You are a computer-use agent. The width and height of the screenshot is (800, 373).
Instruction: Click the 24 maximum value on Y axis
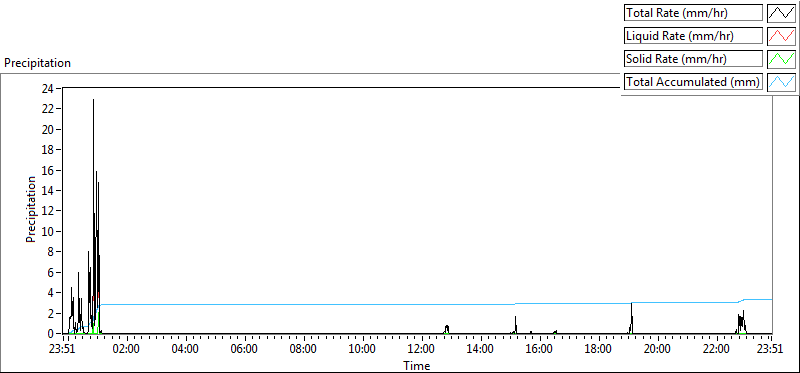49,88
